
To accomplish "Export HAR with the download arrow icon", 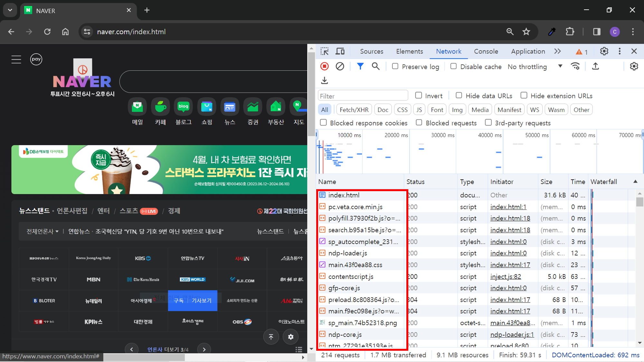I will pos(325,80).
